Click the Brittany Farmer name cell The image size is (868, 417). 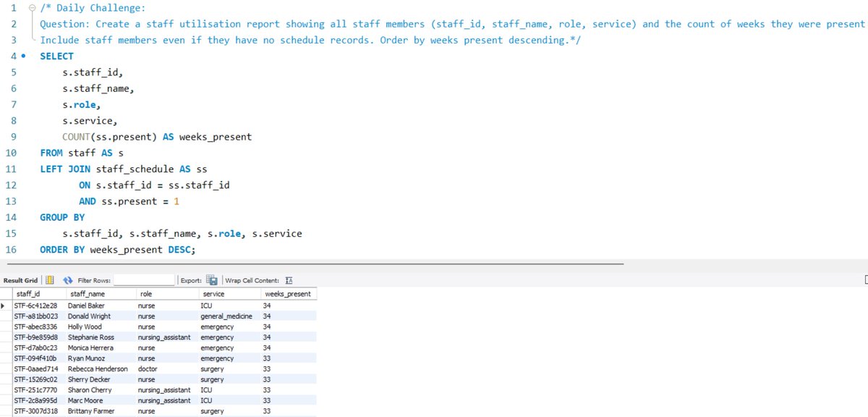(101, 410)
